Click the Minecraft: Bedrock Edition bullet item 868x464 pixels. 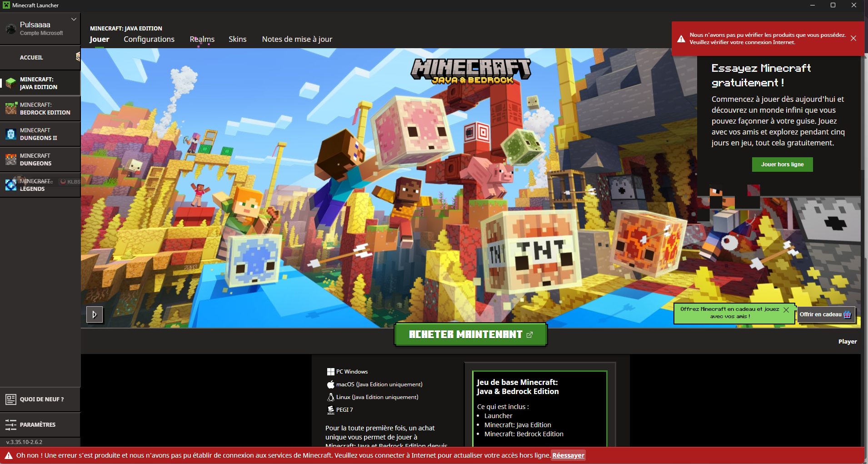[524, 434]
